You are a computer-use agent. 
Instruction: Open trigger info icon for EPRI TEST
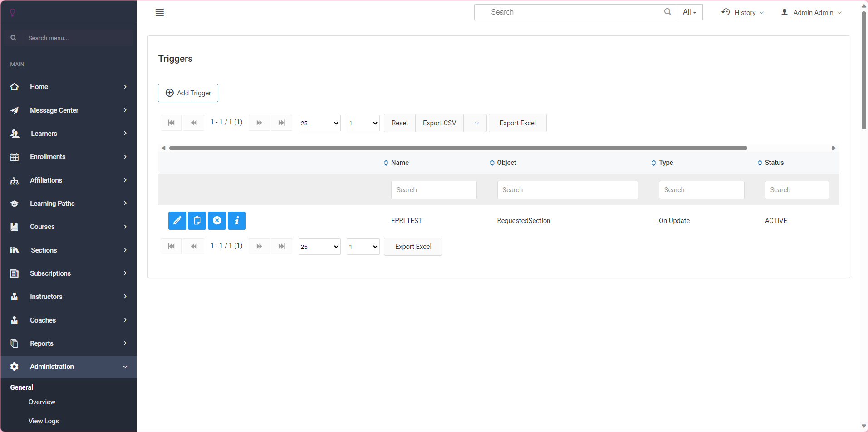(x=237, y=221)
